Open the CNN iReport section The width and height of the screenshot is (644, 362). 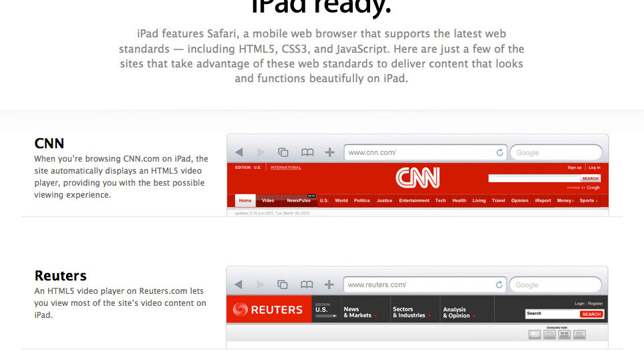[543, 200]
